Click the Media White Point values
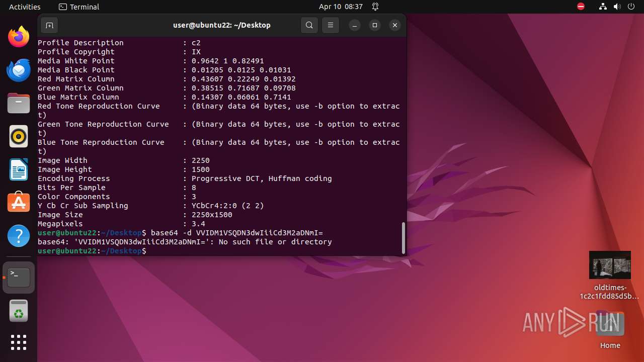 [228, 61]
